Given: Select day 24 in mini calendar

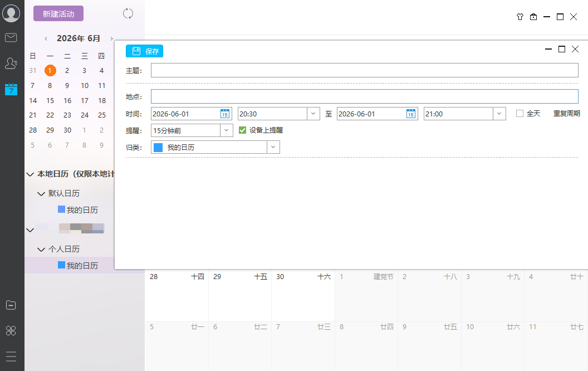Looking at the screenshot, I should coord(85,115).
